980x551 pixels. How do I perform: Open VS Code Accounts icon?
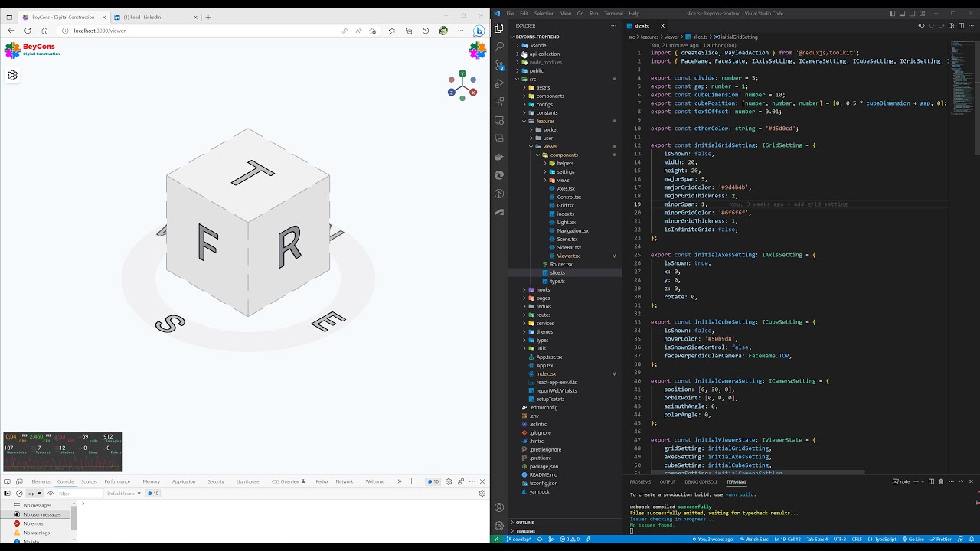coord(499,507)
